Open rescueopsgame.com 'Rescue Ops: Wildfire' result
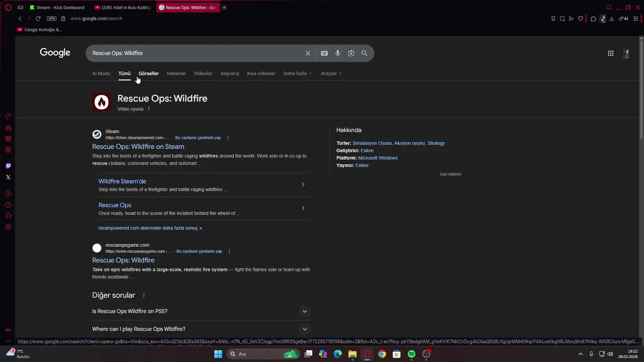The image size is (644, 362). coord(123,260)
